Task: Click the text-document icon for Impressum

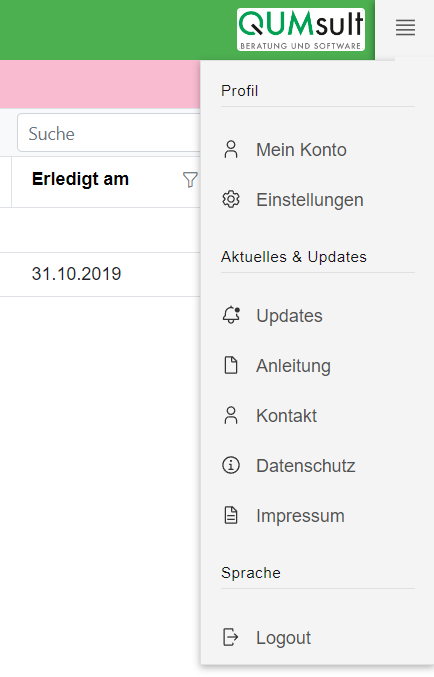Action: point(231,516)
